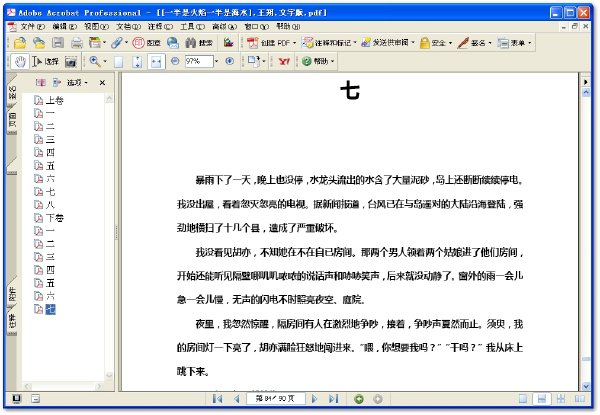This screenshot has height=415, width=600.
Task: Click the round zoom in plus button
Action: (x=230, y=61)
